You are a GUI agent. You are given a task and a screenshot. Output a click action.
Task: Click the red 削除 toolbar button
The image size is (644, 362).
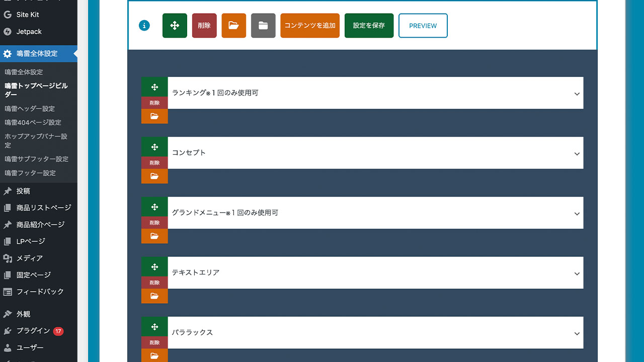tap(204, 25)
